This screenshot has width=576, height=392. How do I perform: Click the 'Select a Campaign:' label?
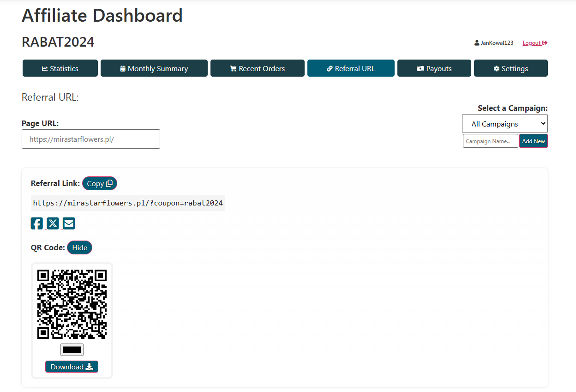click(513, 108)
